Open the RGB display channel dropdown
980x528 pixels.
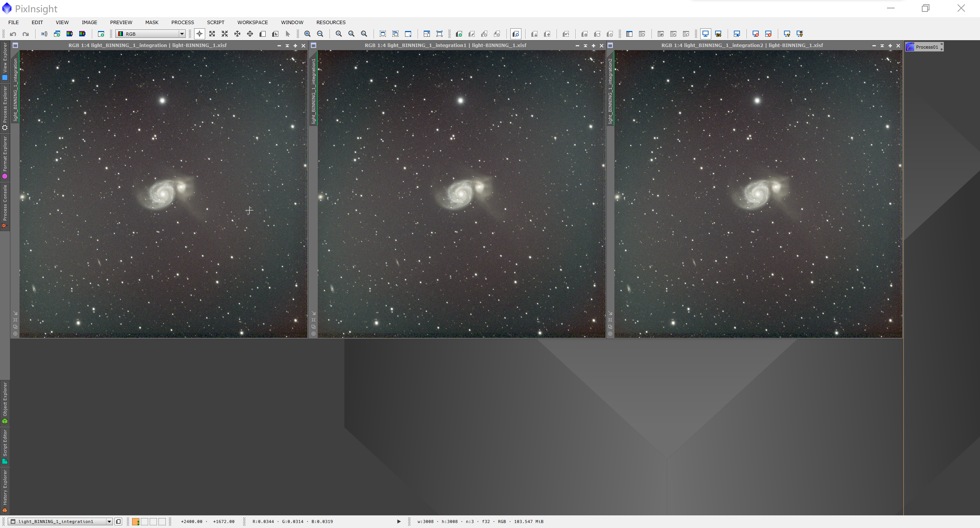(x=150, y=34)
